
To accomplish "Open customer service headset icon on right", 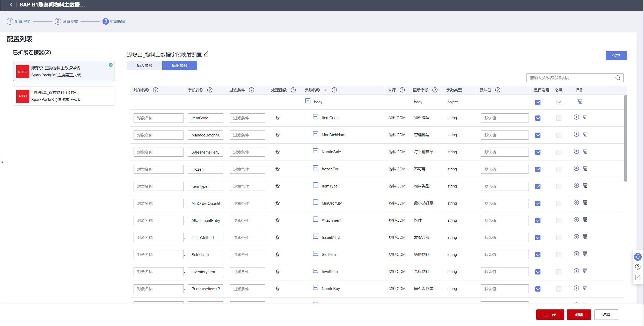I will point(638,257).
